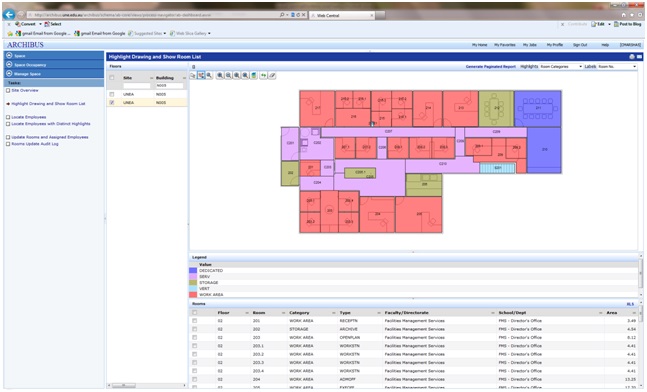The image size is (647, 392).
Task: Open Rooms Update Audit Log task
Action: 35,144
